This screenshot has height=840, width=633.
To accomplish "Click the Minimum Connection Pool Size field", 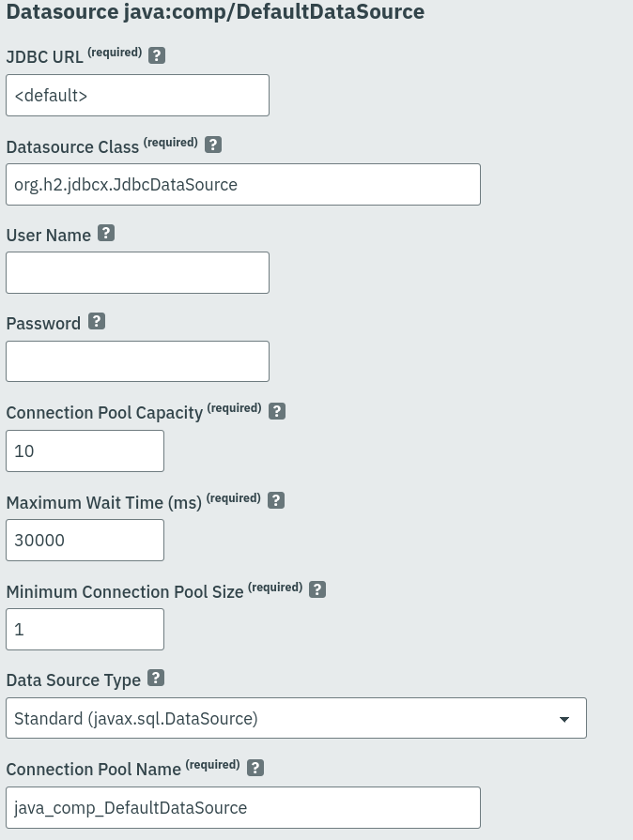I will 85,630.
